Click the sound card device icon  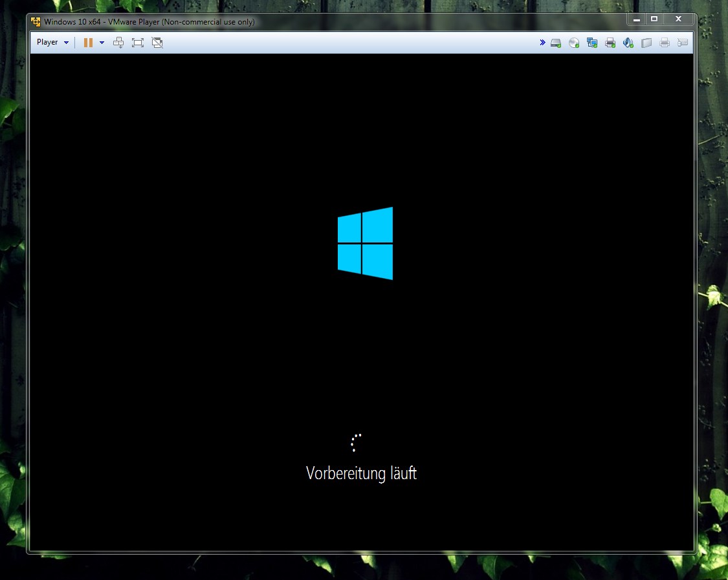coord(628,43)
